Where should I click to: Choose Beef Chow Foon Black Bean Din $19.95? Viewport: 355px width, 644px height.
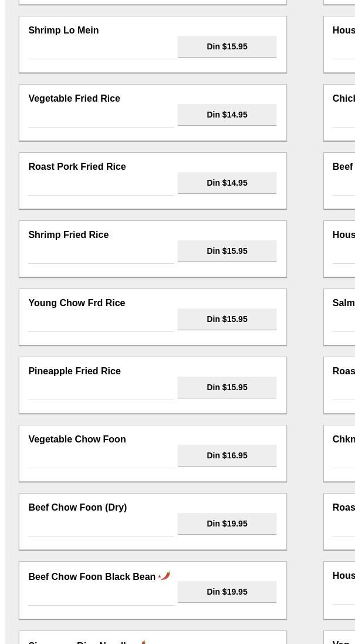pyautogui.click(x=226, y=592)
